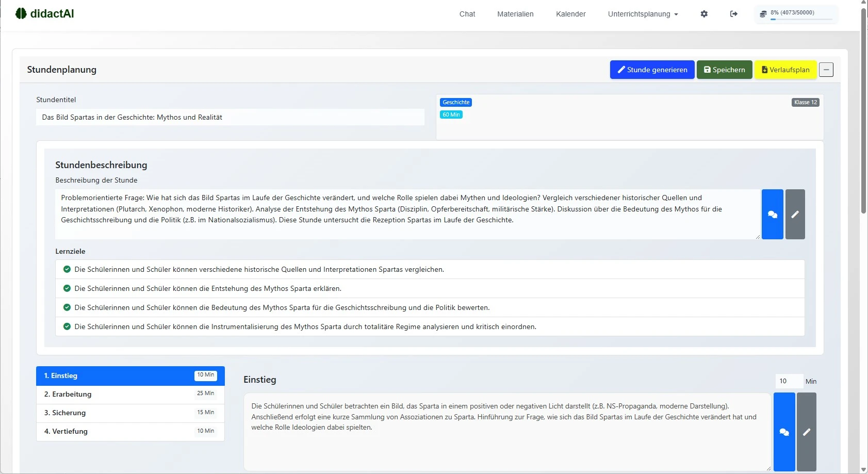Screen dimensions: 868x474
Task: Click check icon of Instrumentalisierung goal
Action: coord(67,326)
